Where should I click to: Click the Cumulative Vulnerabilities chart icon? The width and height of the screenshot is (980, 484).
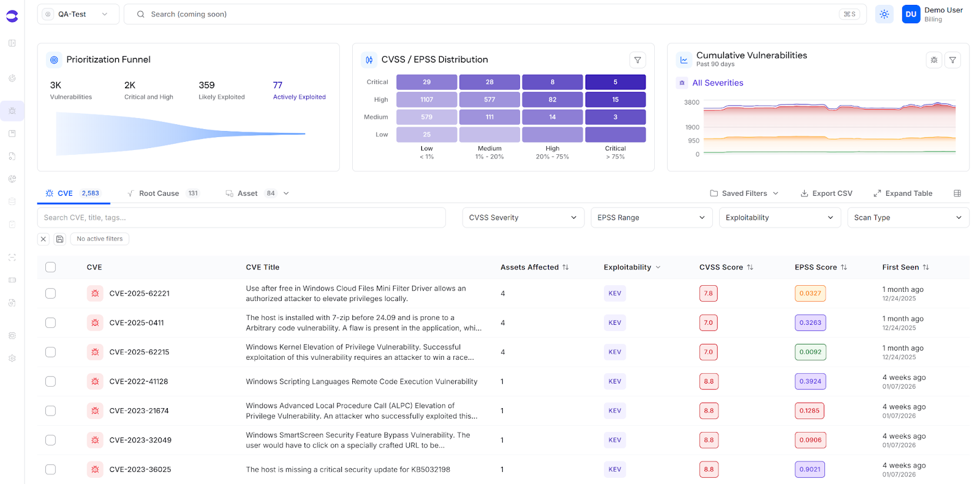coord(684,60)
